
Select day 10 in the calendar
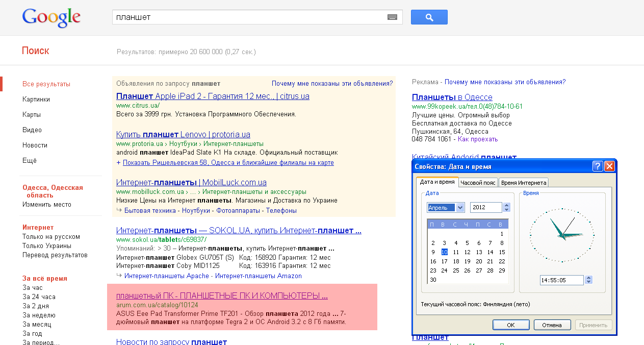coord(444,252)
